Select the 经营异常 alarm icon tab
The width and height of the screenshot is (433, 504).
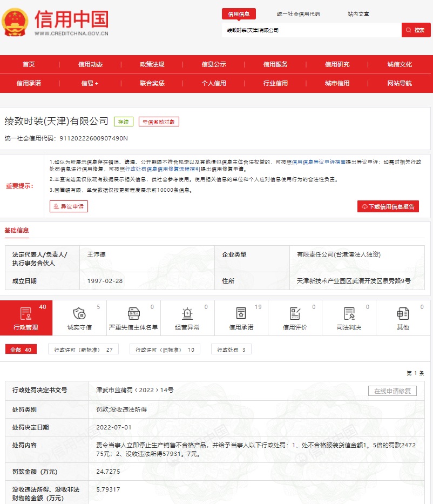[x=187, y=318]
